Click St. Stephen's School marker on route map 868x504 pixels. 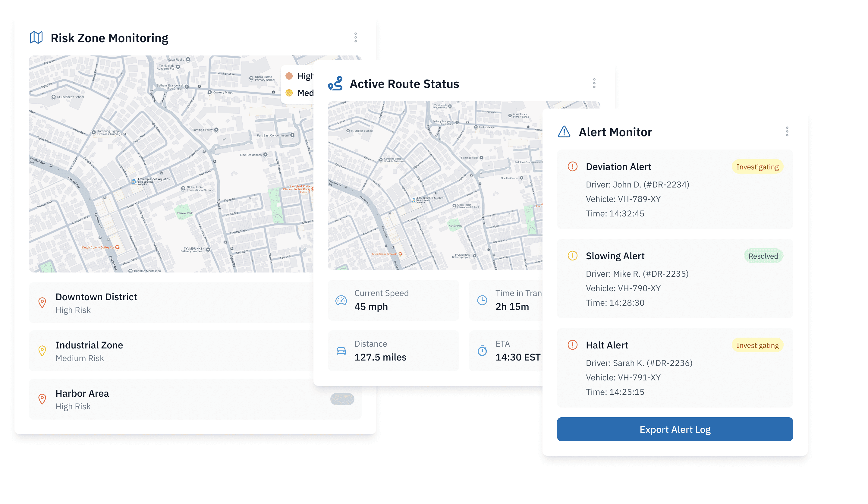(348, 131)
